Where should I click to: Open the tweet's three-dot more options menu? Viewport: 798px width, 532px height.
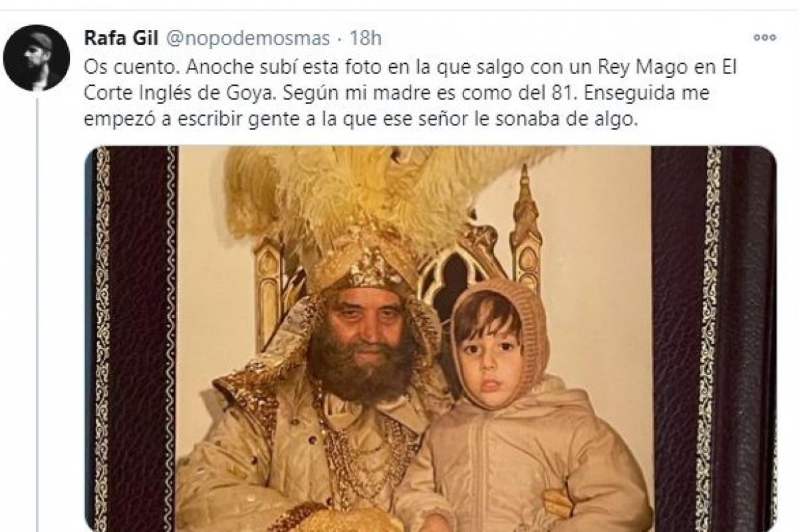point(764,38)
